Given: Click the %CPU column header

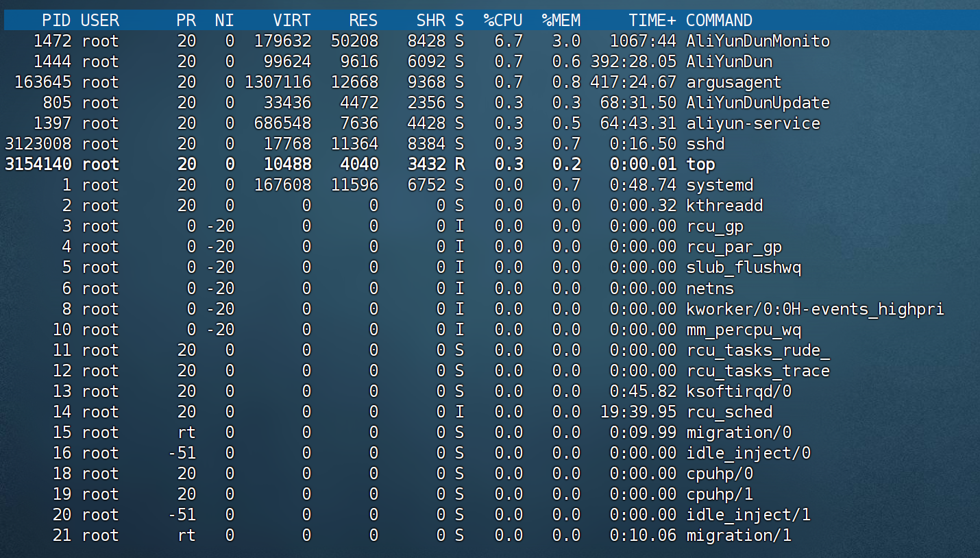Looking at the screenshot, I should point(503,21).
